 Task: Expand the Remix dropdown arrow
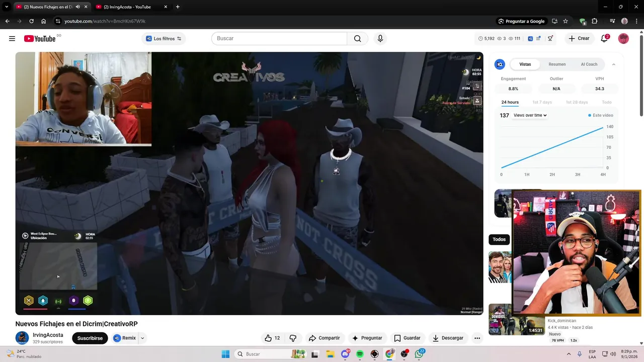(x=142, y=338)
